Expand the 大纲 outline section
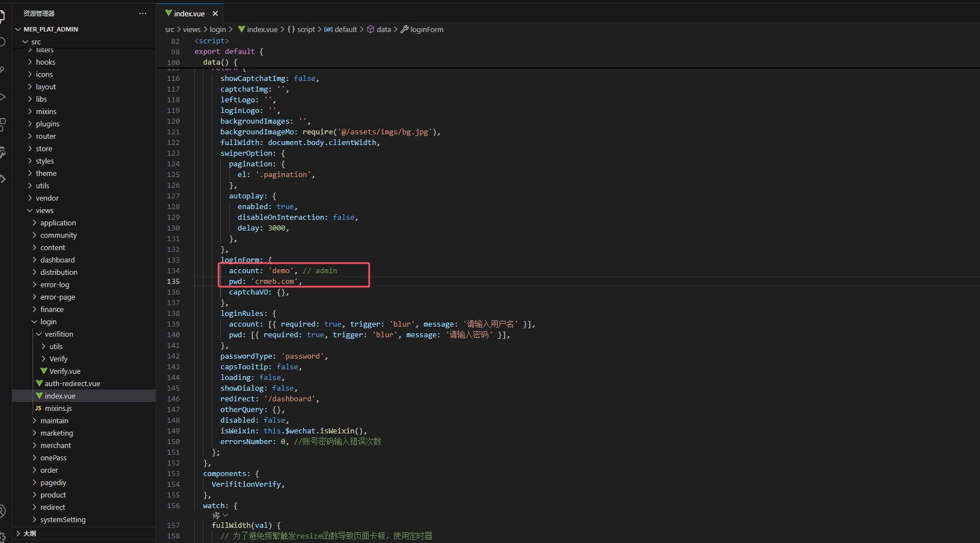 coord(19,533)
